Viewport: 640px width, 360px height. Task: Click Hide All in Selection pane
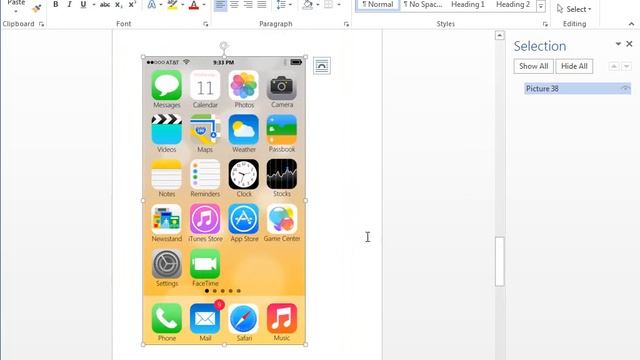[x=574, y=66]
